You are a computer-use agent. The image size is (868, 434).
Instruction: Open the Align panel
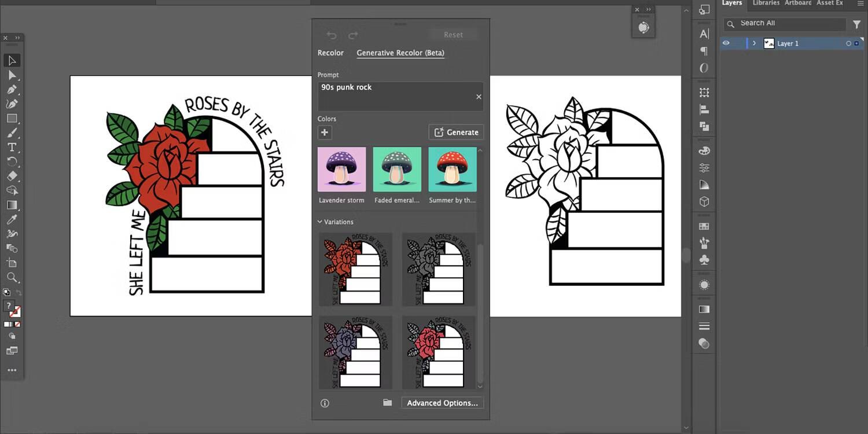[704, 109]
